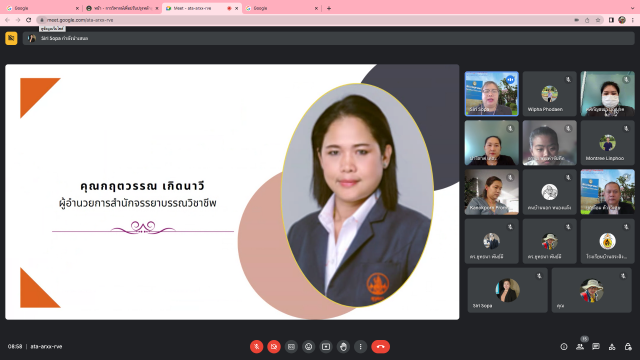
Task: Click the share page icon
Action: [x=587, y=20]
